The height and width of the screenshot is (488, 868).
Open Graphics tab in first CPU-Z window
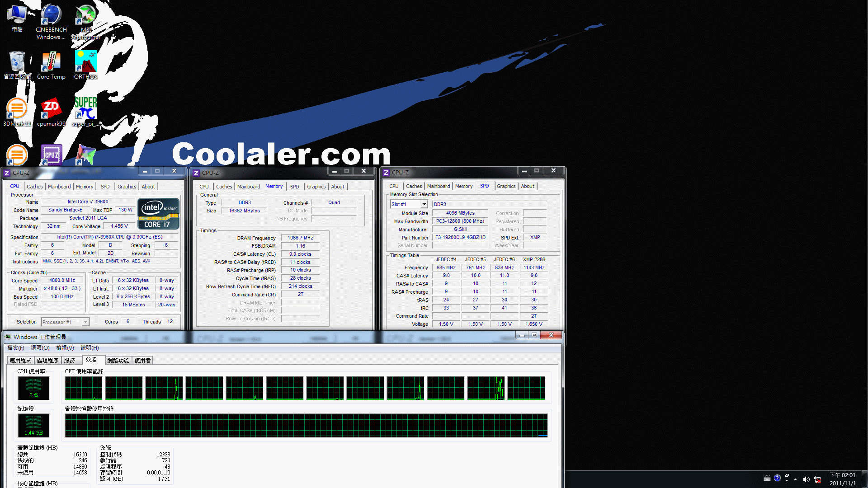tap(127, 187)
